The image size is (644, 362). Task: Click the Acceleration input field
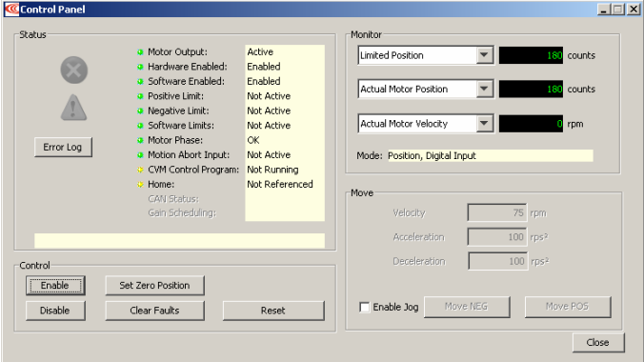497,237
